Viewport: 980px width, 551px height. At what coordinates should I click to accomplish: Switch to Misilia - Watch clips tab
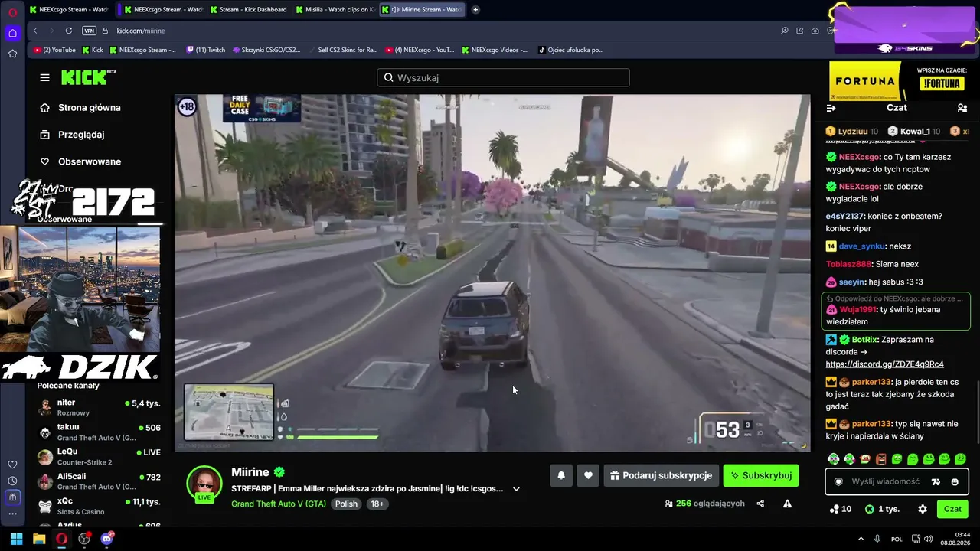coord(335,10)
